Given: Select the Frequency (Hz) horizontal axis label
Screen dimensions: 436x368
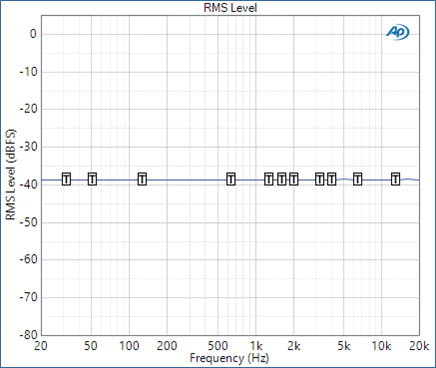Looking at the screenshot, I should [x=229, y=358].
